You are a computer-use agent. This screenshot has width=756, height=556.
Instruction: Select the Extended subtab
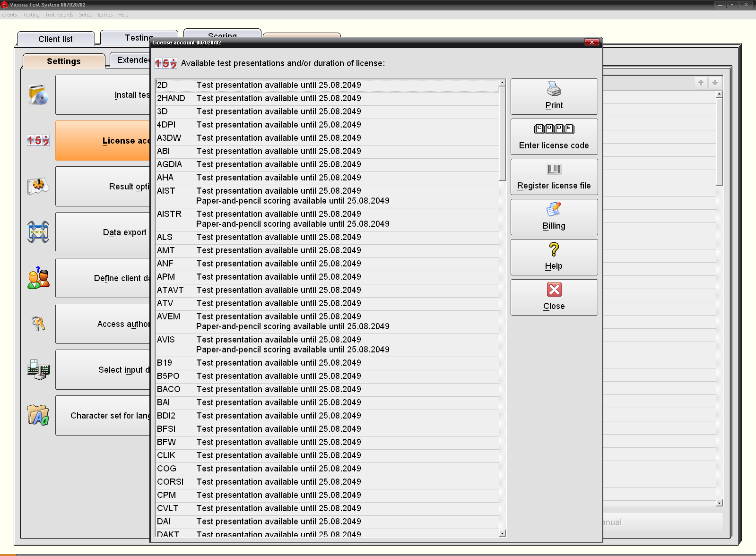click(x=130, y=60)
